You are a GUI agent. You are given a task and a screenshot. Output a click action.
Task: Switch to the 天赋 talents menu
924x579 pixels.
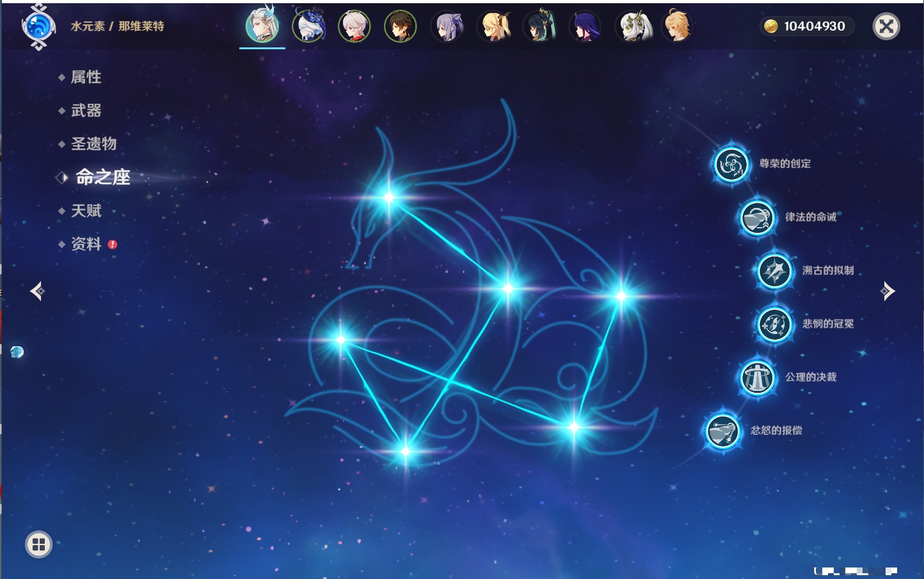pyautogui.click(x=86, y=210)
